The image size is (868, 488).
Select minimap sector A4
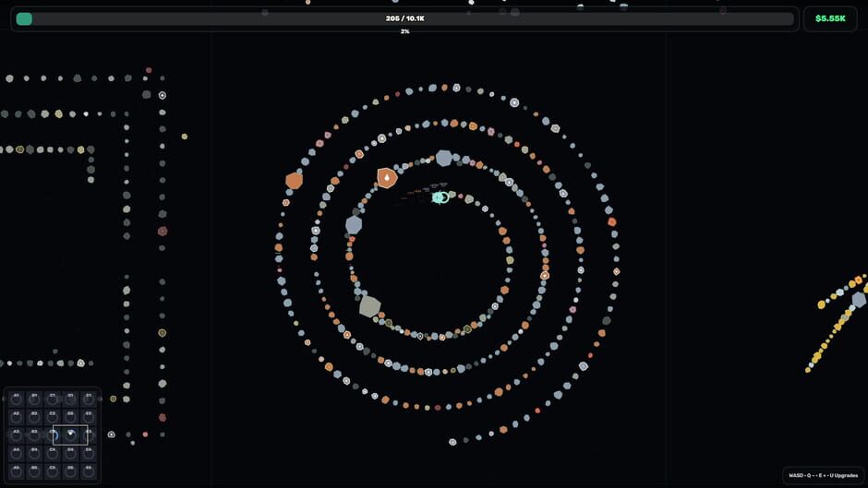coord(16,453)
